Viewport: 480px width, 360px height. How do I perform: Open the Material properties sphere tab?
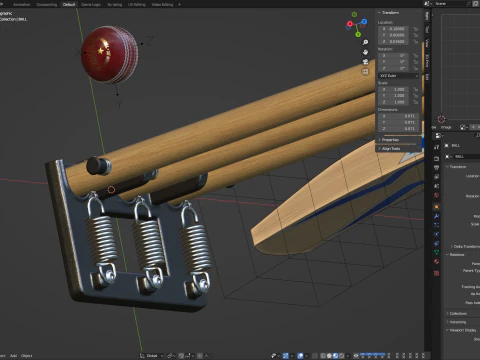pos(436,262)
